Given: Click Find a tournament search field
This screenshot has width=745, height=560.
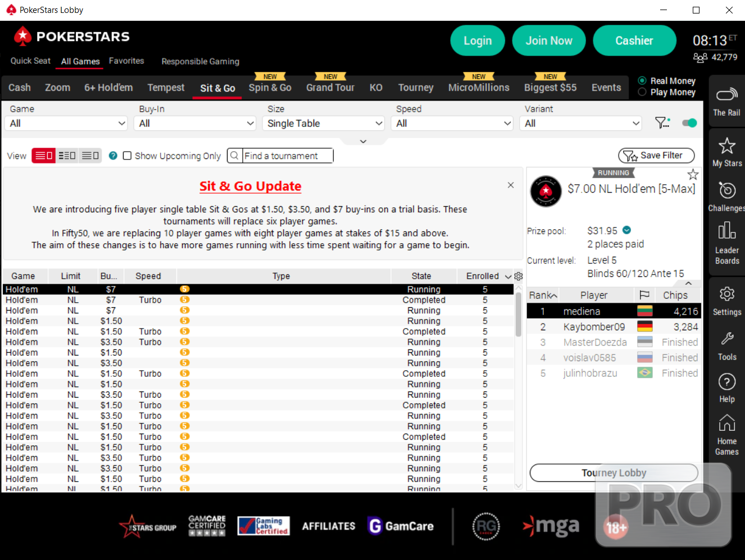Looking at the screenshot, I should [288, 156].
